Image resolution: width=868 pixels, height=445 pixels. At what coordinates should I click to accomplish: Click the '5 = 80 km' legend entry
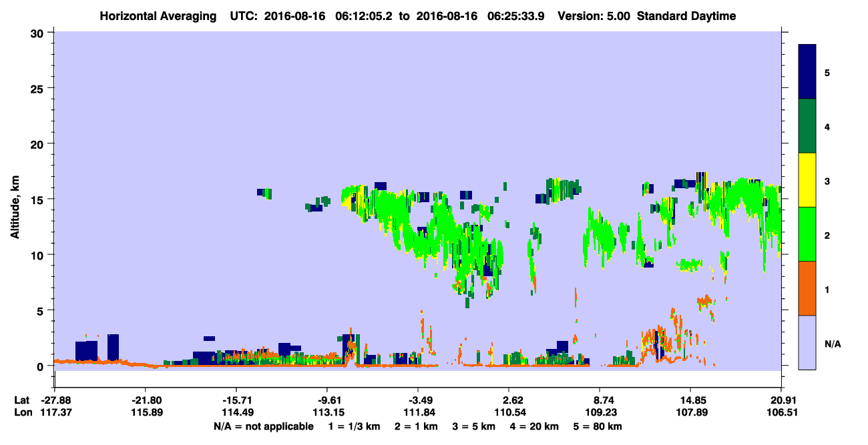tap(597, 426)
